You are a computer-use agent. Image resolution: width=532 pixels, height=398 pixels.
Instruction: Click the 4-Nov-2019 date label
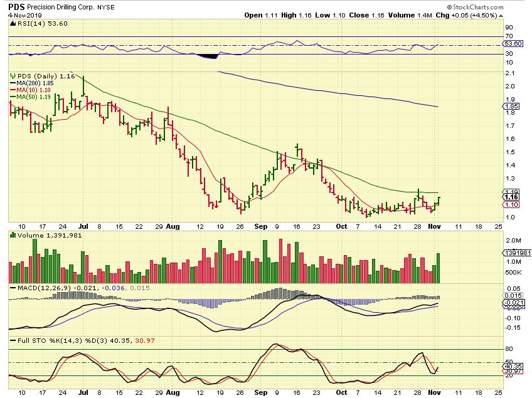pos(24,16)
